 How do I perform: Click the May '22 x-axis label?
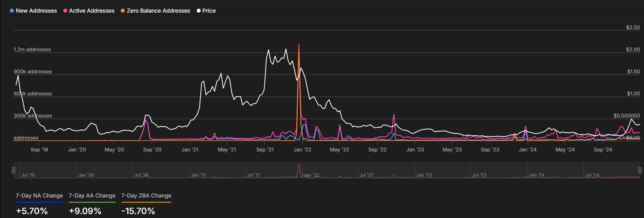[340, 150]
